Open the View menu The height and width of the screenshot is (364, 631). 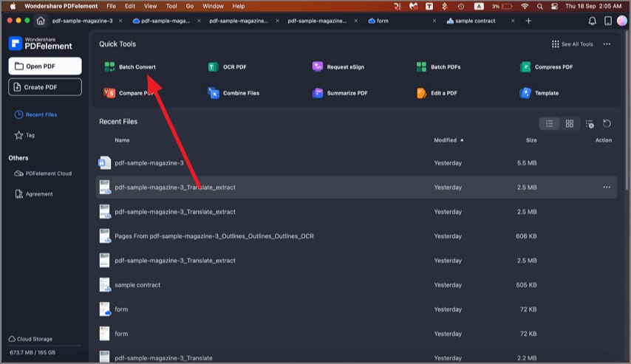[x=151, y=6]
